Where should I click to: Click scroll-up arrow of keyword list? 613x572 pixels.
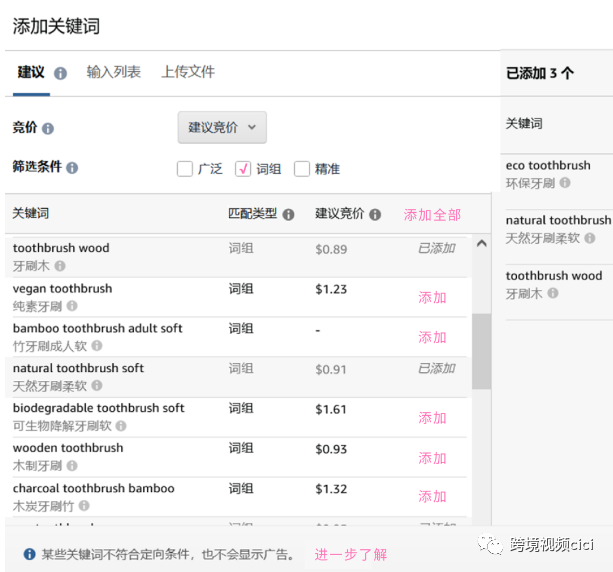pos(482,244)
